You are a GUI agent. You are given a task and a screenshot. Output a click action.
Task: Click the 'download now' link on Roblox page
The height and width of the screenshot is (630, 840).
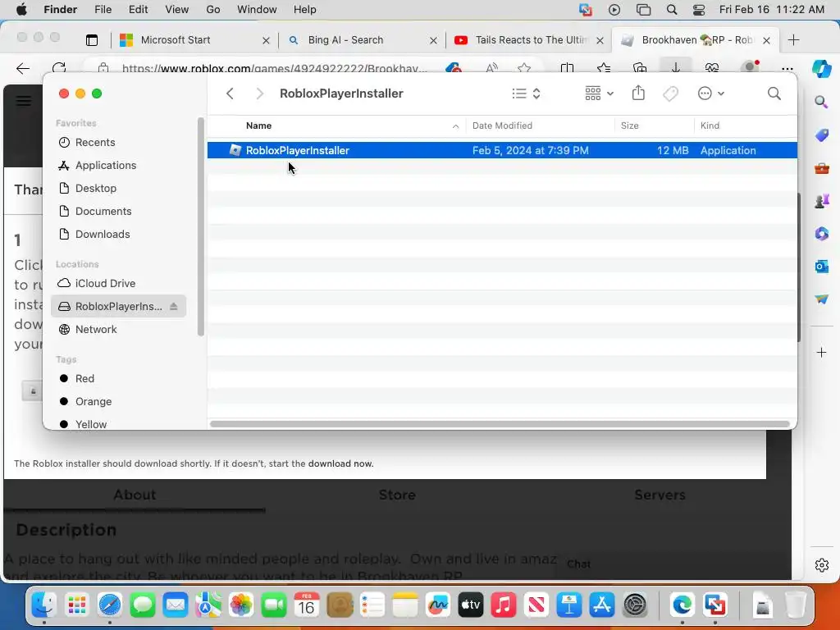(x=340, y=464)
